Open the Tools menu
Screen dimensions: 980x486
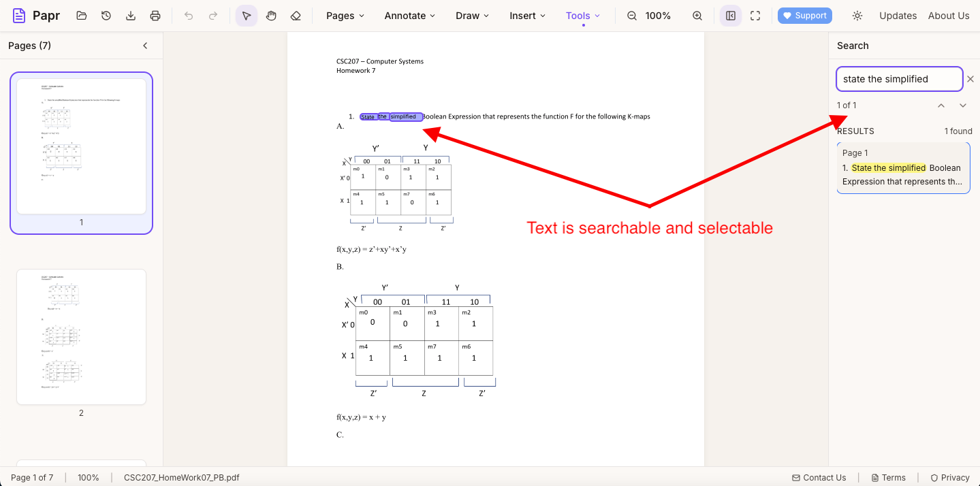582,15
